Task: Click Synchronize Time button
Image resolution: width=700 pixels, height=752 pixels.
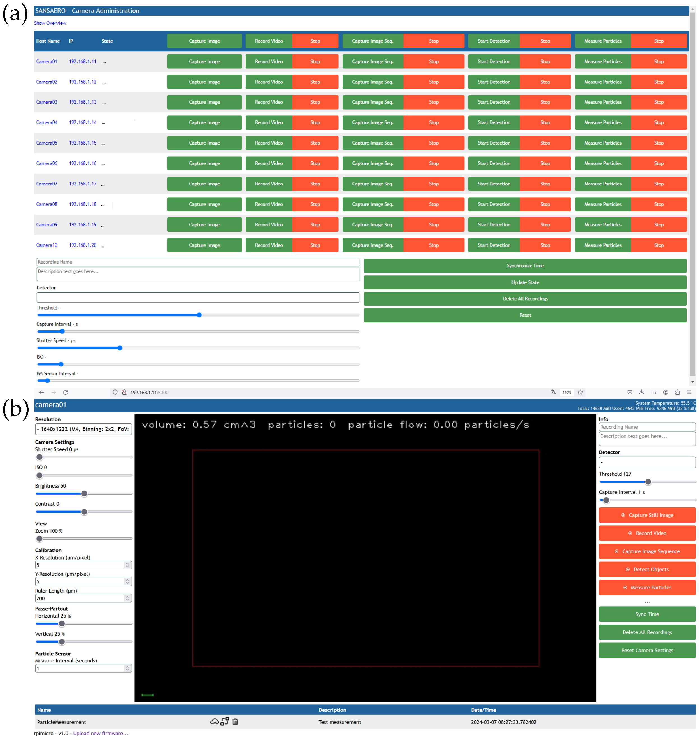Action: (x=525, y=266)
